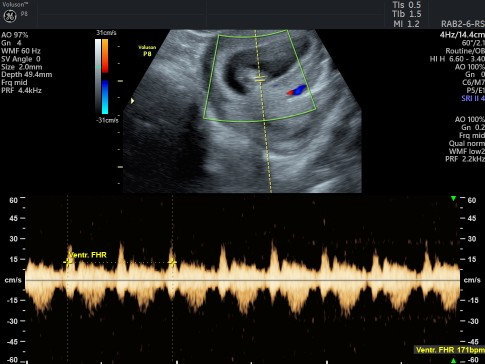Click the green up triangle below the scale
Viewport: 485px width, 364px height.
[453, 361]
